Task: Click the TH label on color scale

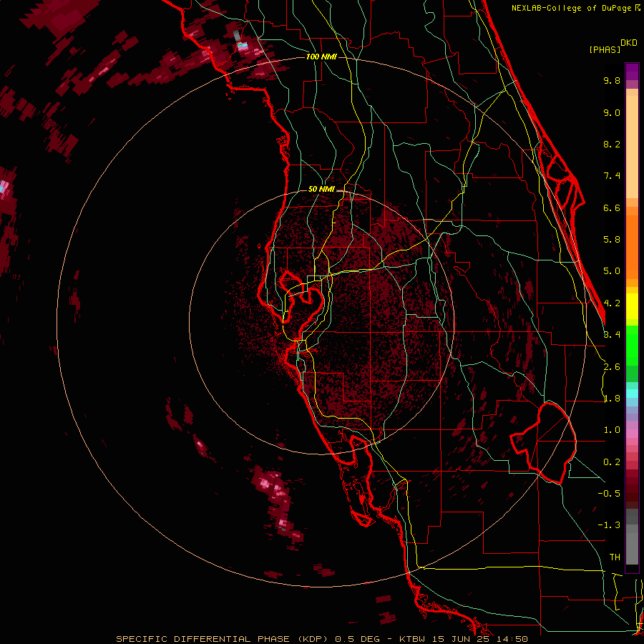Action: (x=615, y=557)
